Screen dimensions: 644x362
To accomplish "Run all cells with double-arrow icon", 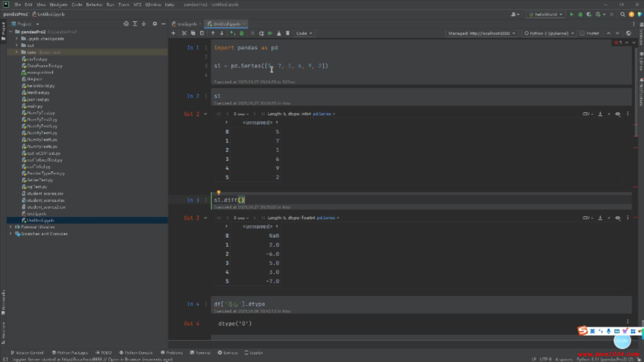I will click(x=270, y=33).
